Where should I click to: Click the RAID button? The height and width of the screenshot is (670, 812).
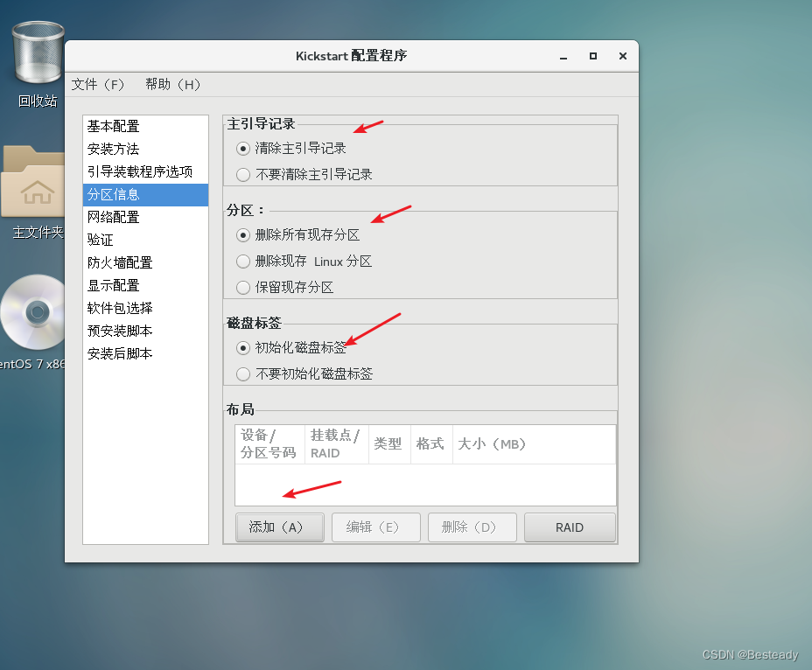pos(570,527)
